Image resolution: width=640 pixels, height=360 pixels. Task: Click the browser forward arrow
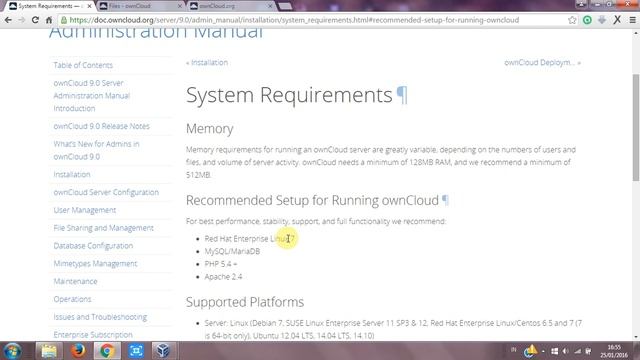[22, 20]
